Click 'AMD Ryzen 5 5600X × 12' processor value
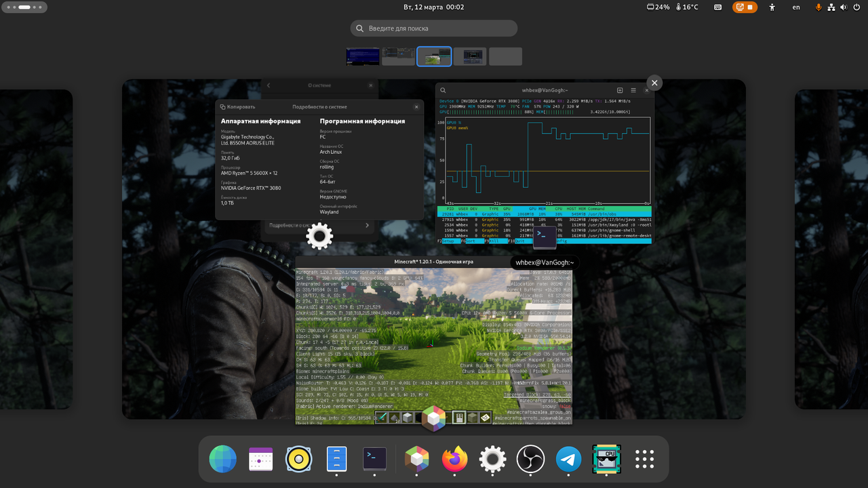 click(x=250, y=173)
